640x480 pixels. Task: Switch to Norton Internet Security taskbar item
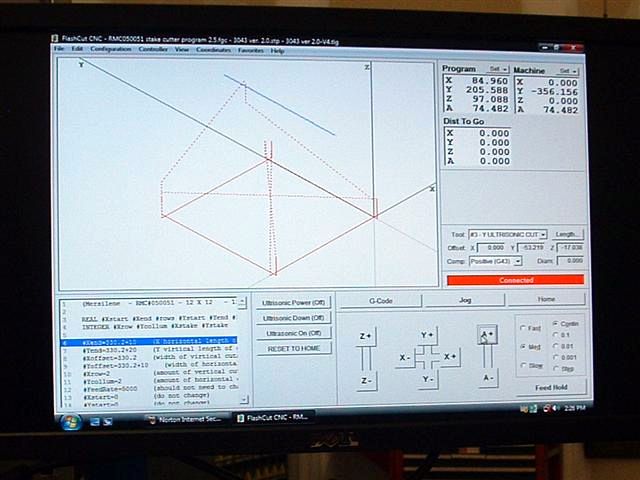185,419
